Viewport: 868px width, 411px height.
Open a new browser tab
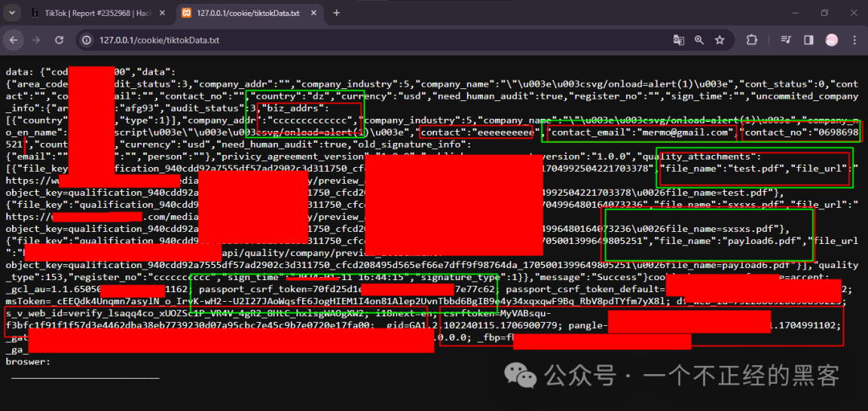[336, 13]
